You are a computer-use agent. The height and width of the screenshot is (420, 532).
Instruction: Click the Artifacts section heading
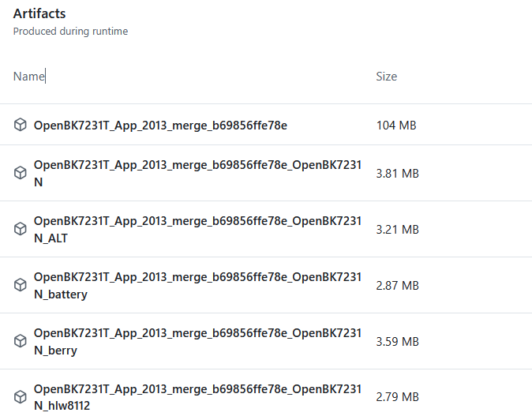pyautogui.click(x=39, y=13)
